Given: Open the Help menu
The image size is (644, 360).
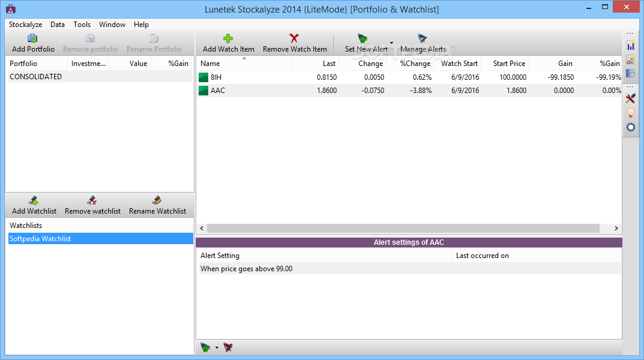Looking at the screenshot, I should [141, 25].
